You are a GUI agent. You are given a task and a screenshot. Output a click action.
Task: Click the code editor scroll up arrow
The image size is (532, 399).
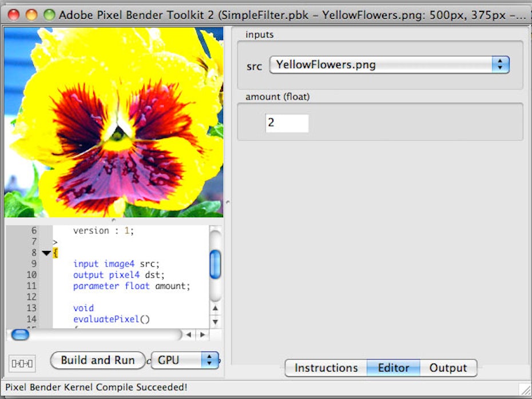tap(215, 309)
